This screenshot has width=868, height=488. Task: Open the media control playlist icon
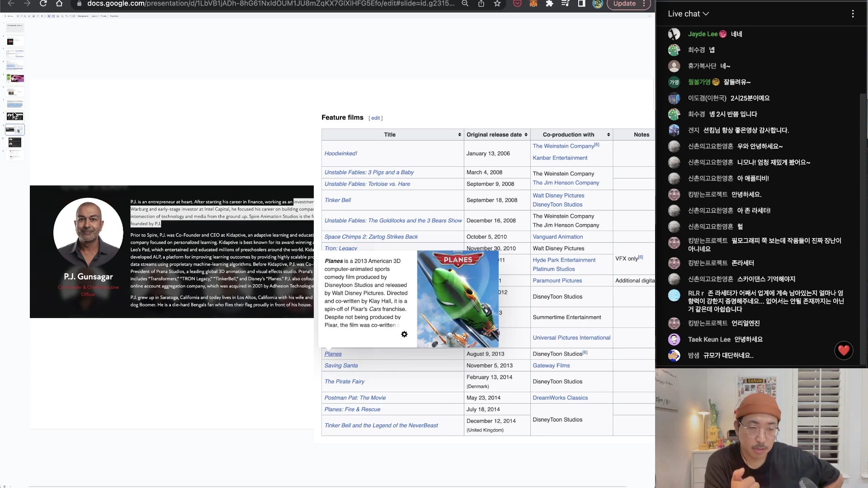(565, 4)
